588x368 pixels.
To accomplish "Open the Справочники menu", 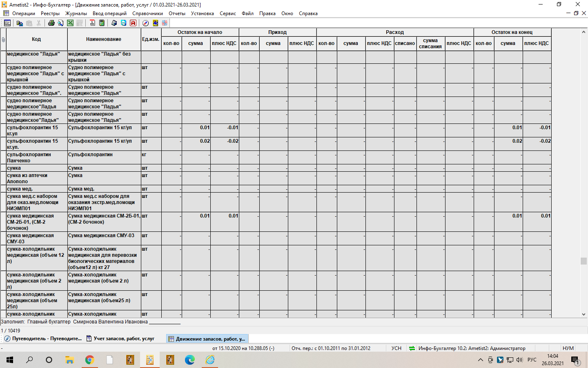I will (x=147, y=13).
